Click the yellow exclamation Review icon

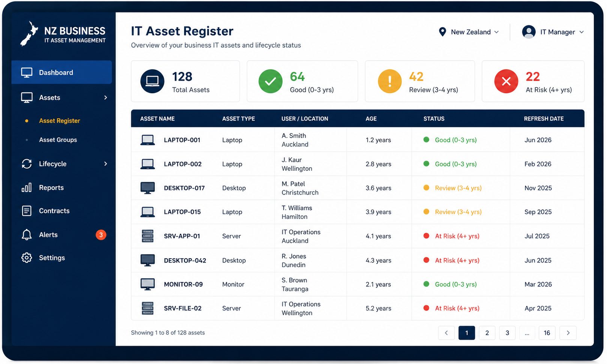coord(390,81)
